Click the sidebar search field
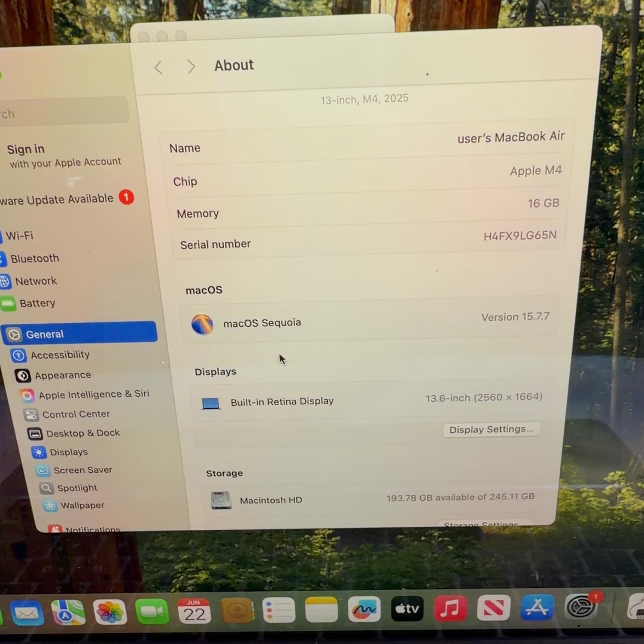The image size is (644, 644). pyautogui.click(x=64, y=112)
